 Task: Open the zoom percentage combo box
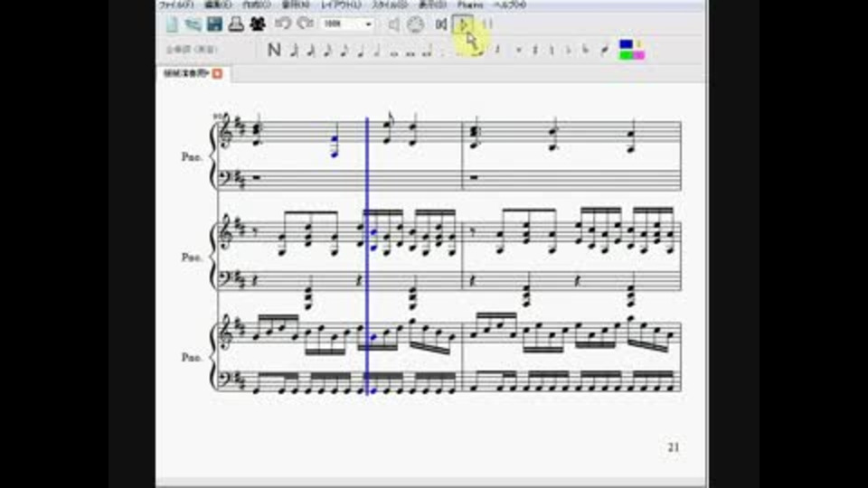click(347, 23)
